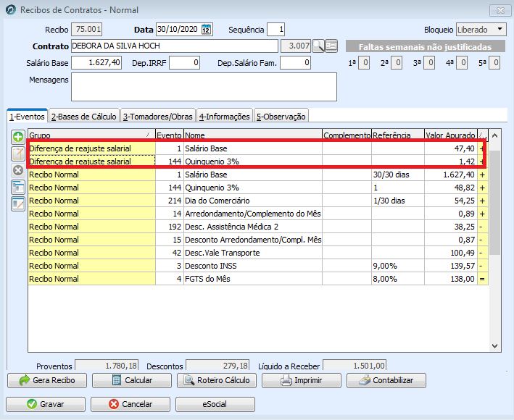This screenshot has width=514, height=420.
Task: Click the Contrato name field
Action: 175,46
